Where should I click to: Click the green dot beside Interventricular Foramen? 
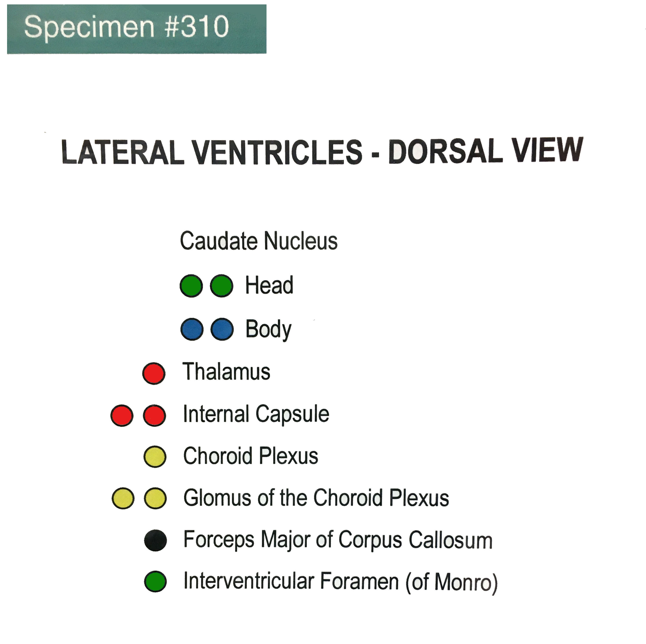tap(156, 582)
